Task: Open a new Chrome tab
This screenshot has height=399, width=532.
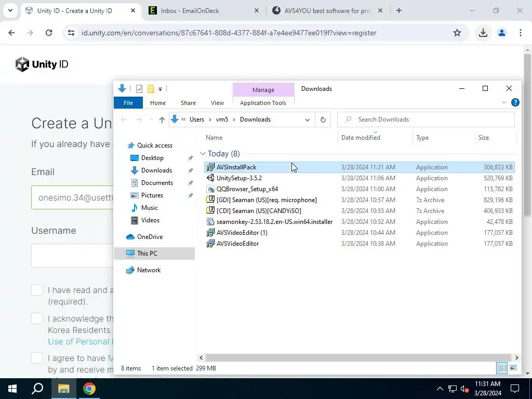Action: [x=399, y=10]
